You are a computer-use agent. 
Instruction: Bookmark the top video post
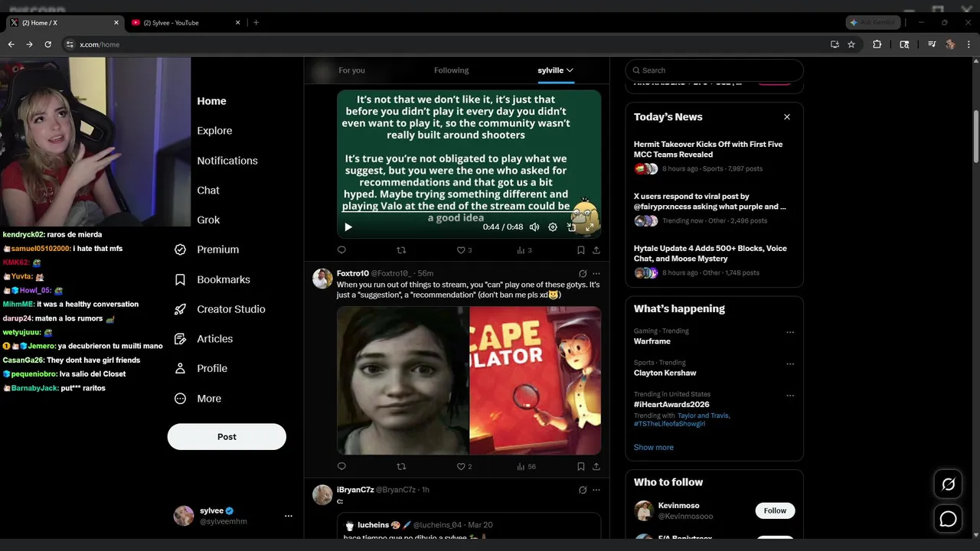click(x=581, y=250)
